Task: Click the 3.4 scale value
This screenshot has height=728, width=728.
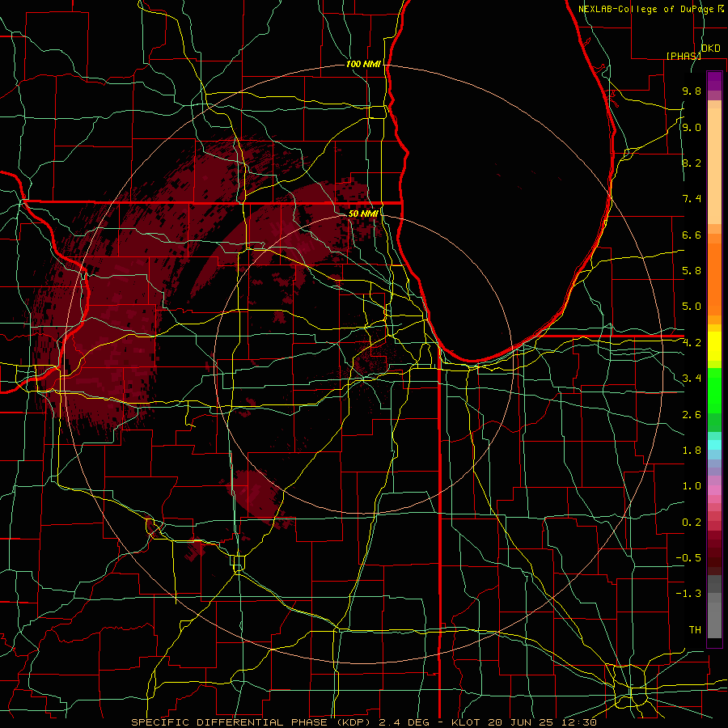Action: (692, 379)
